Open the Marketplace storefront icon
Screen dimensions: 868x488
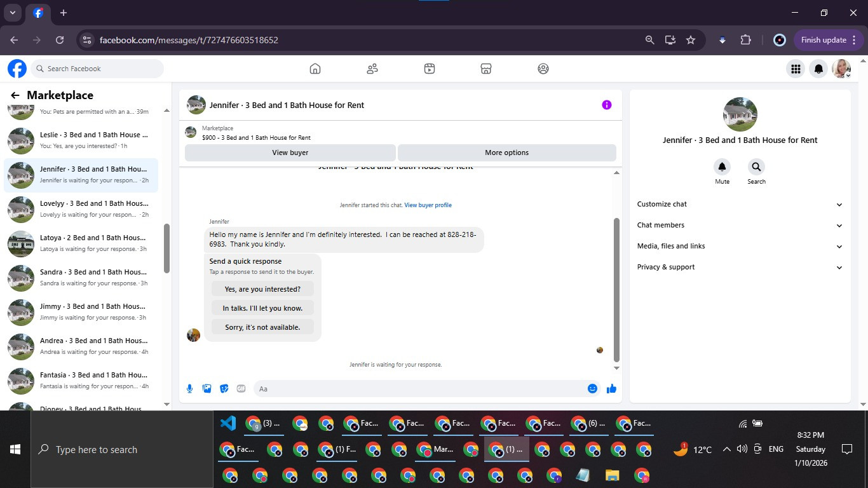click(486, 69)
